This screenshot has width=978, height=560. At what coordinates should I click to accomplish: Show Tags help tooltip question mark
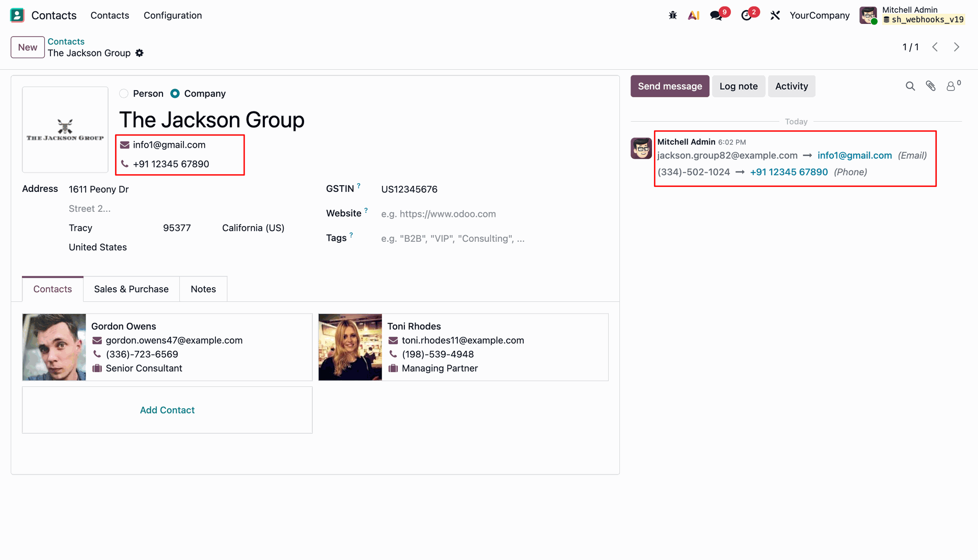coord(351,235)
